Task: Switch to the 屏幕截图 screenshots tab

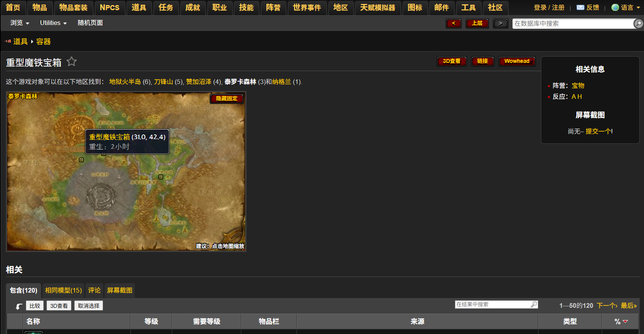Action: [x=120, y=290]
